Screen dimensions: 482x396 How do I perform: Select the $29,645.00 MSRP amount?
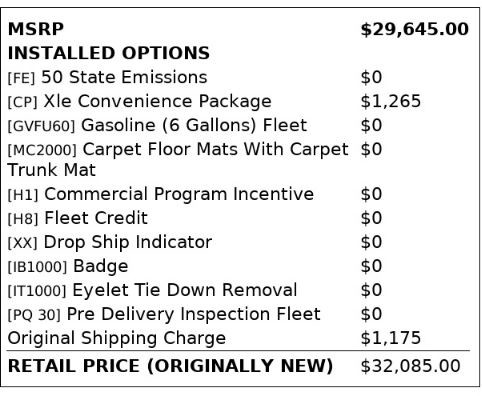415,29
